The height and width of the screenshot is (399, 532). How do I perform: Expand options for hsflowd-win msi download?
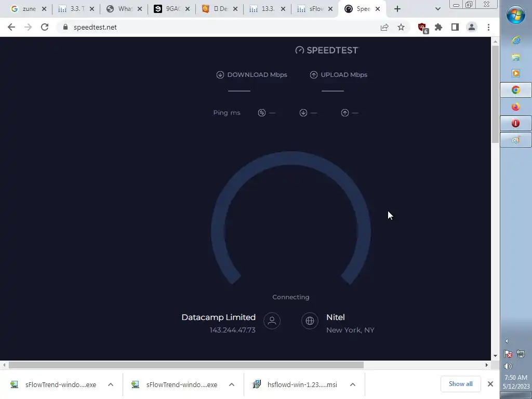pos(353,384)
